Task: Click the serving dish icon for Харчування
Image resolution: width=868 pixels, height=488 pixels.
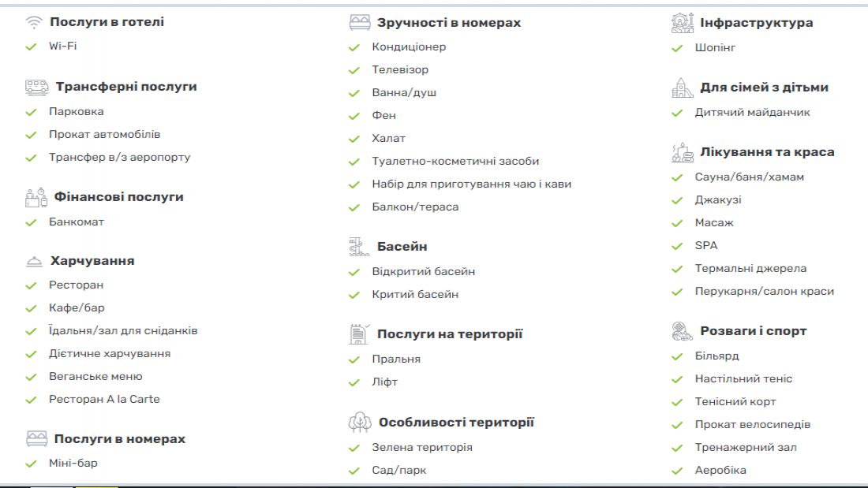Action: 34,261
